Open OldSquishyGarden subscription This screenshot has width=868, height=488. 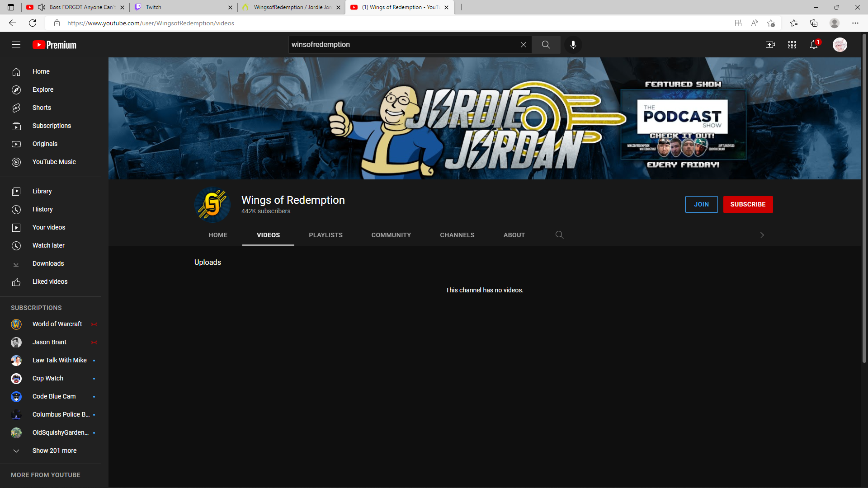coord(51,432)
